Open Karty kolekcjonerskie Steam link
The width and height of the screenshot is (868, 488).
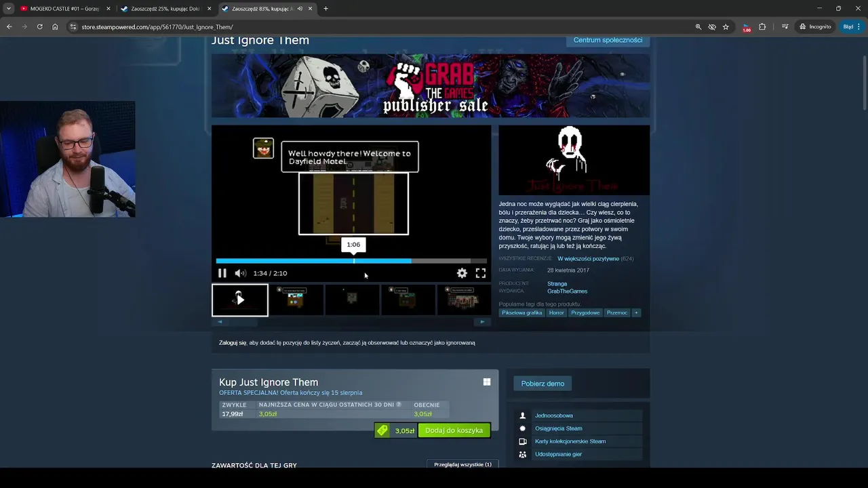click(570, 441)
